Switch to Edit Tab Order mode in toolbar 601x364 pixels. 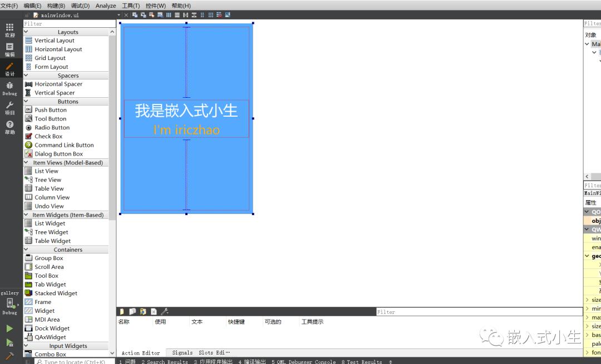(x=160, y=15)
